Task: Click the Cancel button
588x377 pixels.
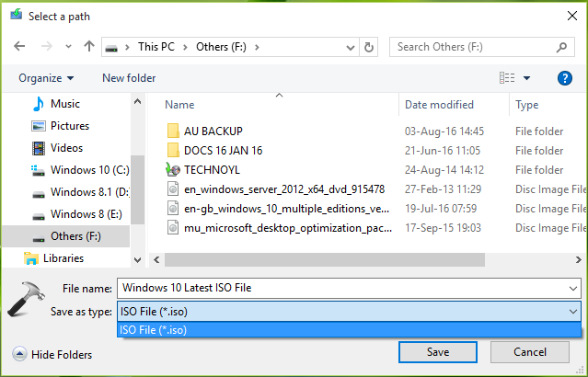Action: click(530, 352)
